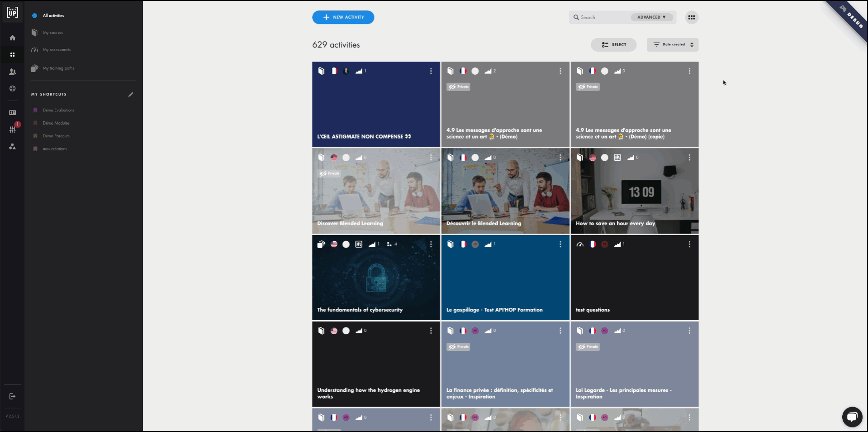The image size is (868, 432).
Task: Open the Démo Evaluations shortcut link
Action: coord(58,110)
